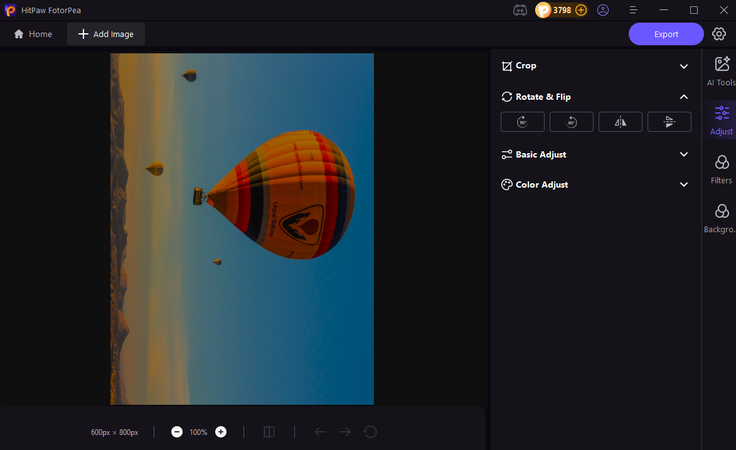Click the 3798 coins balance
Image resolution: width=736 pixels, height=450 pixels.
tap(562, 10)
